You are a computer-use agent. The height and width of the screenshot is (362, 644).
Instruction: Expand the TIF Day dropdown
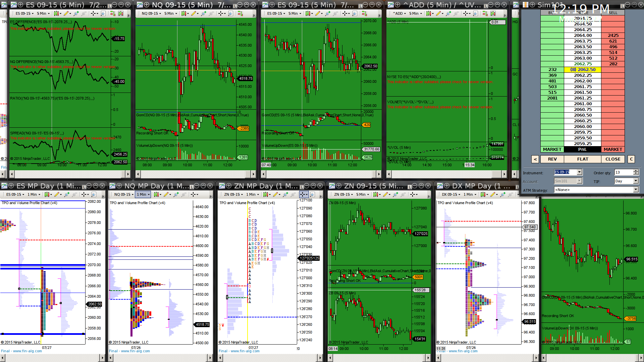pyautogui.click(x=635, y=181)
